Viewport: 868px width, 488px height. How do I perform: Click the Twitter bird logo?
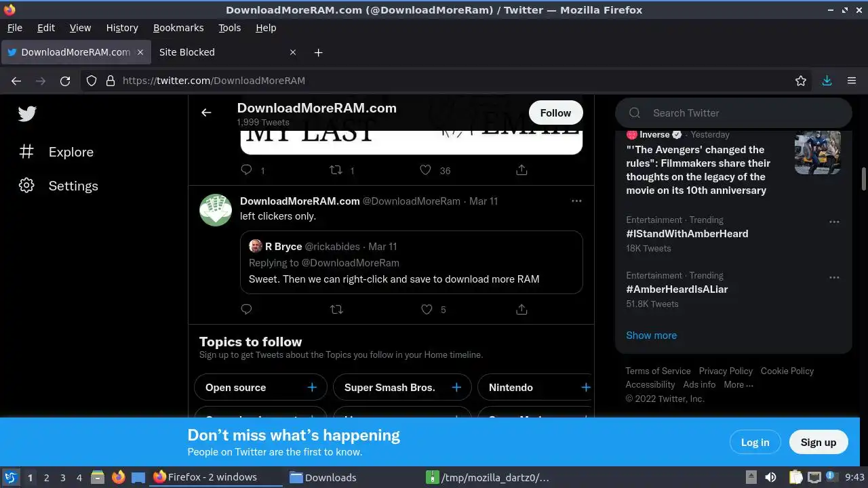click(27, 114)
